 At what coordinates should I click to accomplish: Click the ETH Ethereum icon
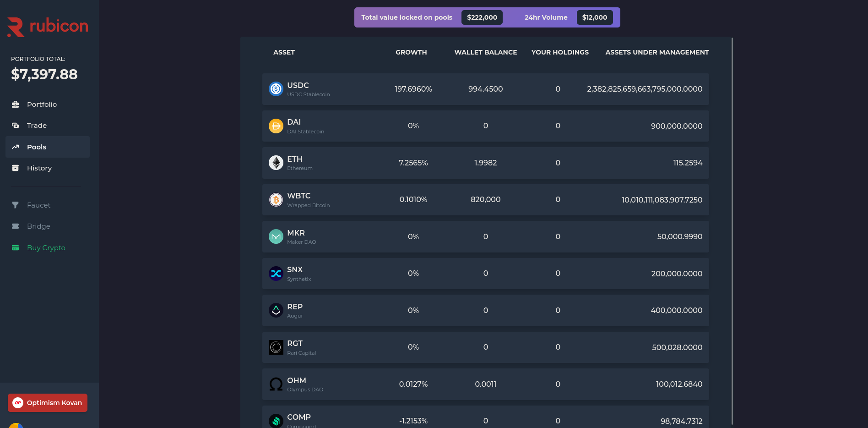[x=276, y=163]
